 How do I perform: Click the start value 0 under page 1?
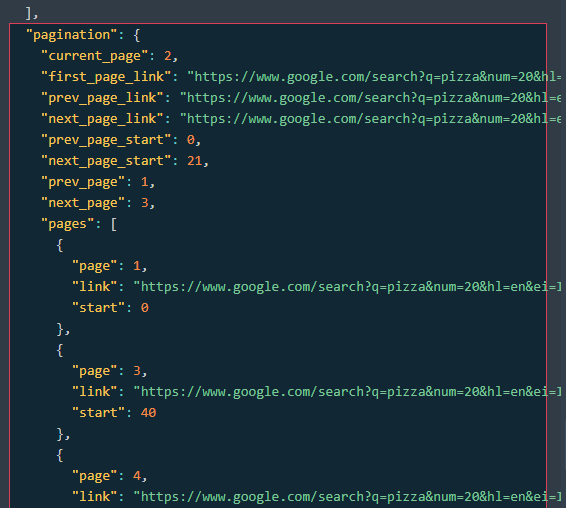point(144,308)
